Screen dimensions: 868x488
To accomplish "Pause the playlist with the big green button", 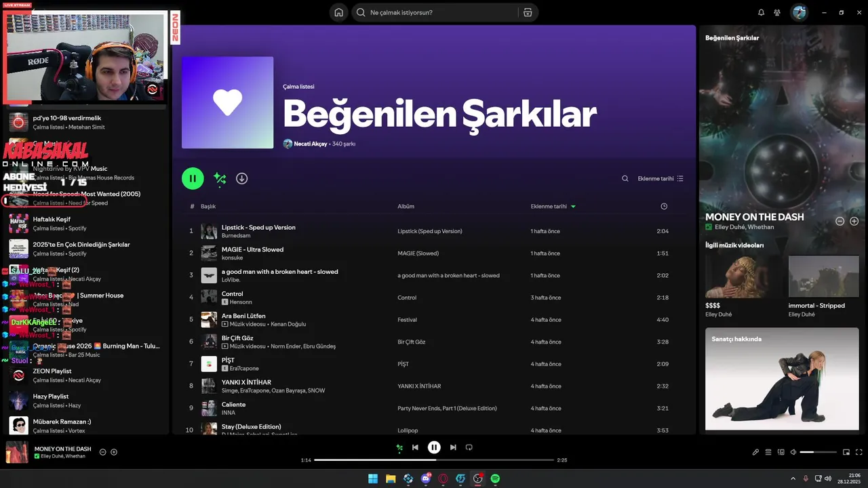I will [x=193, y=178].
